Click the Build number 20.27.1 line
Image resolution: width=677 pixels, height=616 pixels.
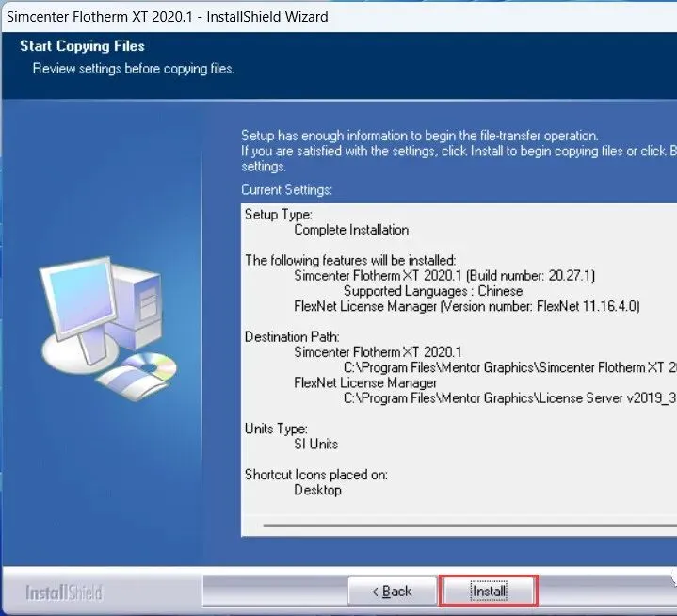click(x=444, y=276)
